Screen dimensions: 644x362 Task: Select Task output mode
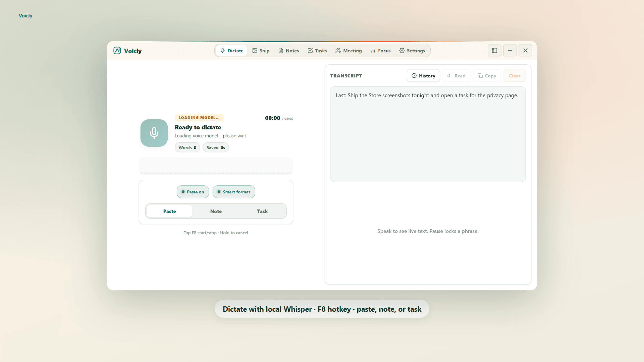(x=262, y=211)
